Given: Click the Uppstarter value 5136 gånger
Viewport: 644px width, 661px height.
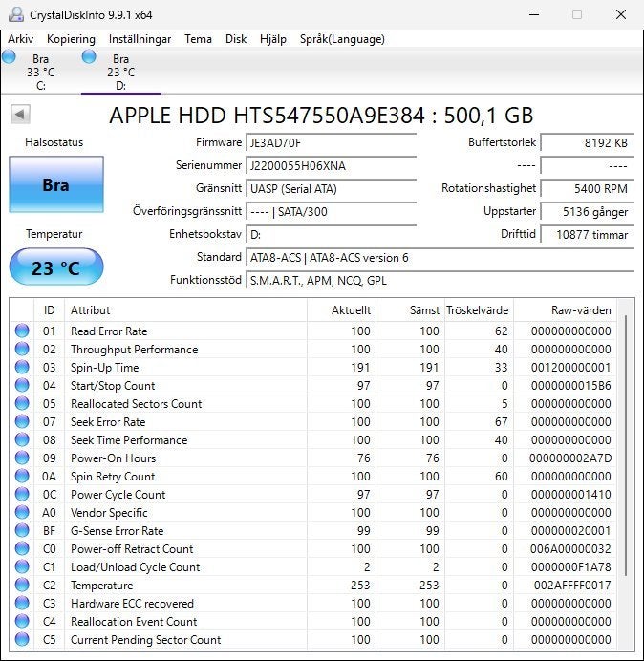Looking at the screenshot, I should click(587, 212).
